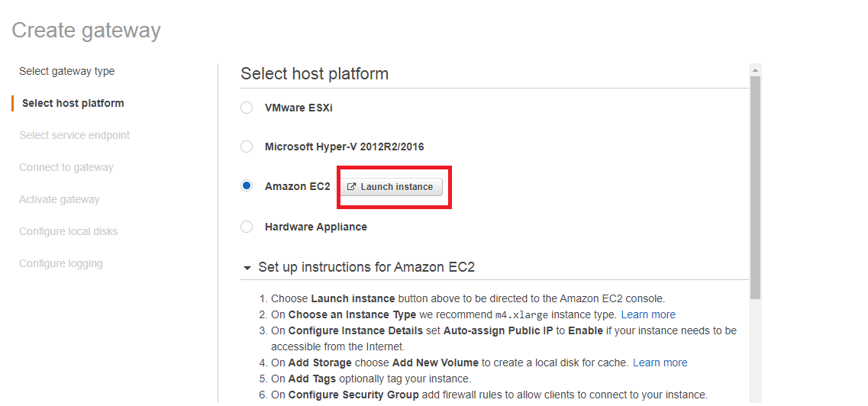This screenshot has height=406, width=868.
Task: Click the Create gateway page title
Action: pos(86,31)
